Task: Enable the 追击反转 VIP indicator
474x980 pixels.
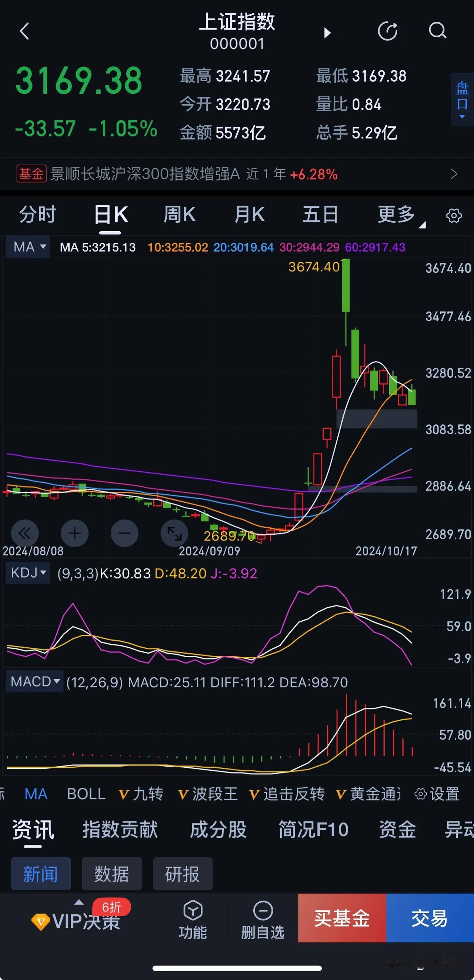Action: point(287,794)
